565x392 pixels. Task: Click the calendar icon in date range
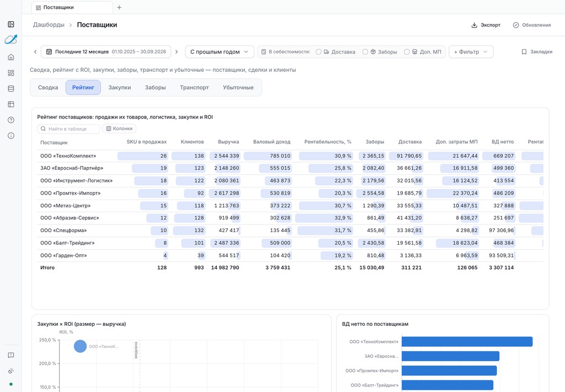click(x=49, y=51)
